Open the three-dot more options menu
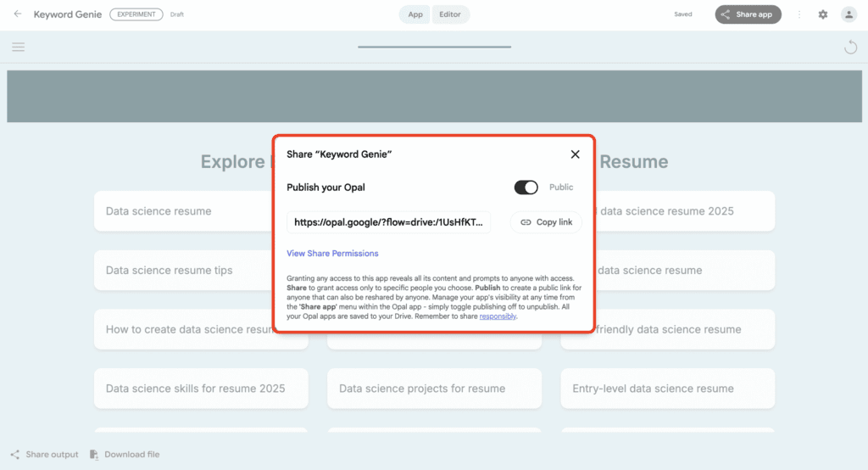Screen dimensions: 868x470 pos(798,14)
